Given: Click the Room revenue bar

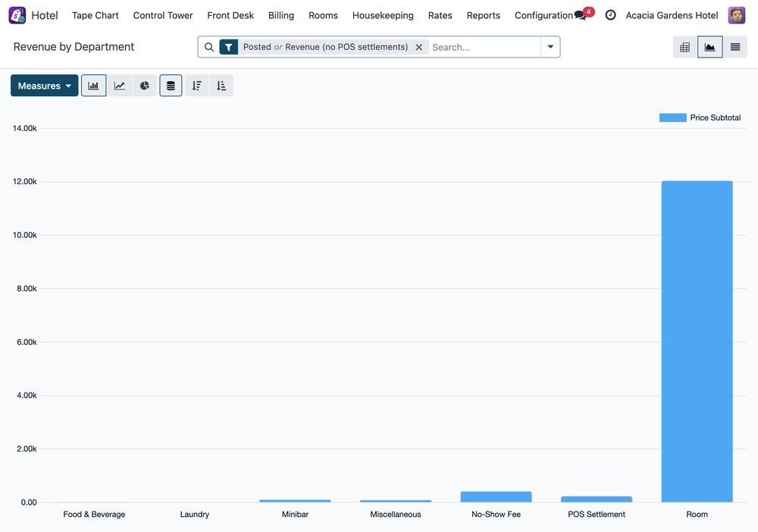Looking at the screenshot, I should (697, 342).
